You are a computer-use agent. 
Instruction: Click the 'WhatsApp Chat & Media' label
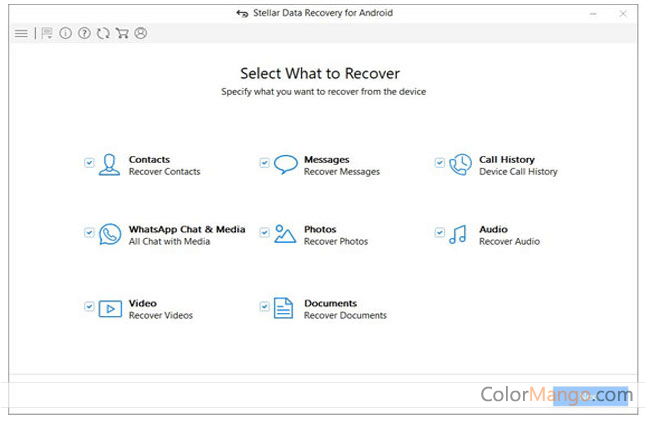point(187,229)
